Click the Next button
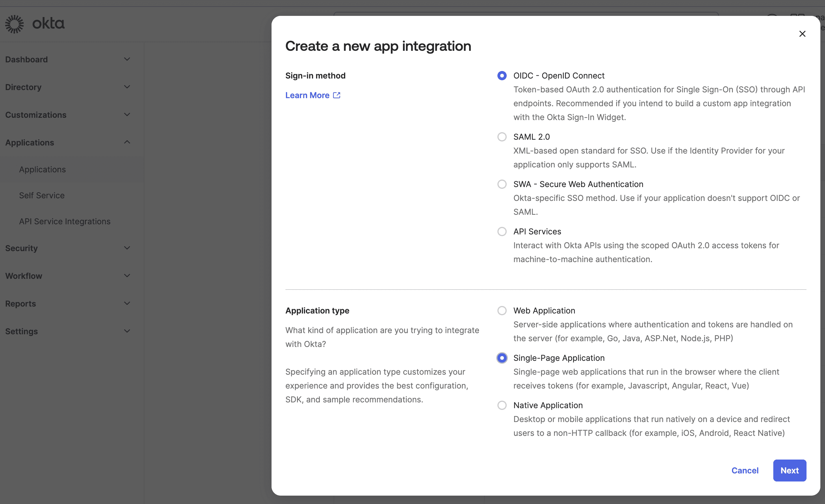Viewport: 825px width, 504px height. 789,470
